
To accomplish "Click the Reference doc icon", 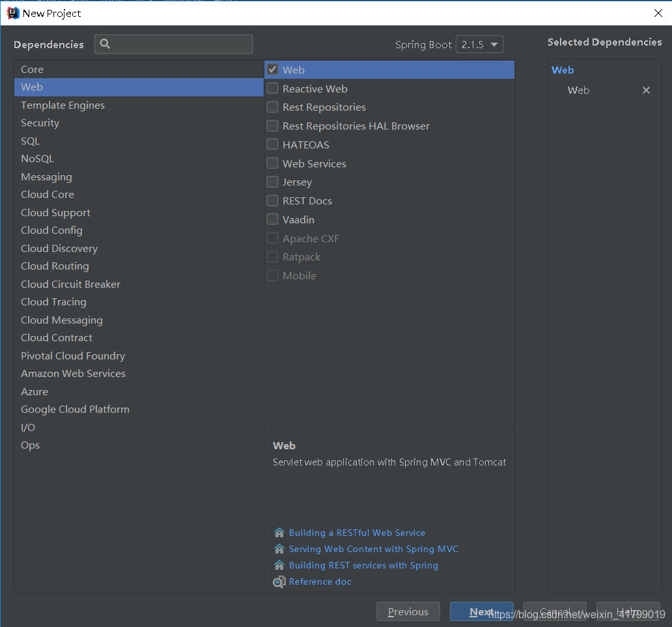I will click(x=279, y=582).
